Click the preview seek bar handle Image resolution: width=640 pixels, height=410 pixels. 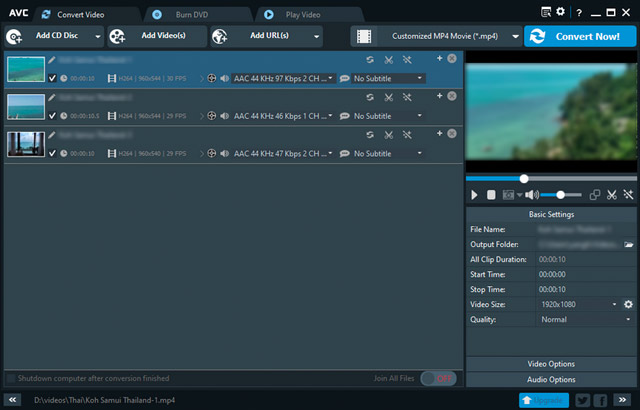pos(524,179)
